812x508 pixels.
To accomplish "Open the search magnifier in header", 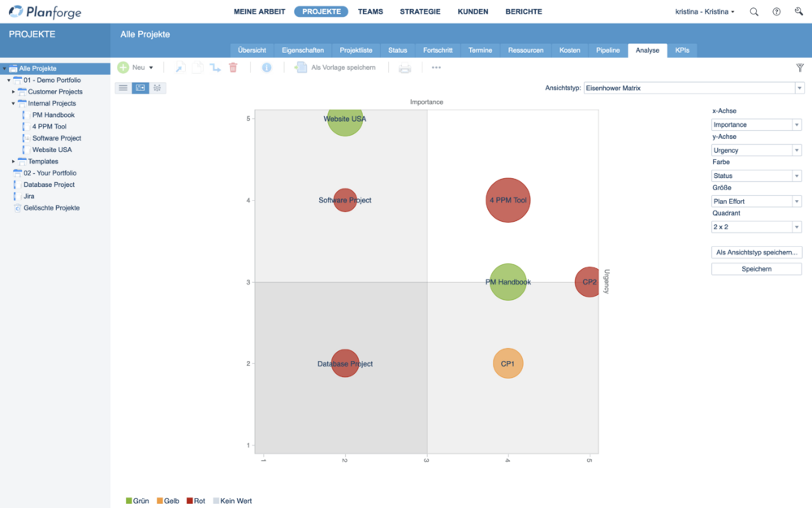I will point(754,12).
